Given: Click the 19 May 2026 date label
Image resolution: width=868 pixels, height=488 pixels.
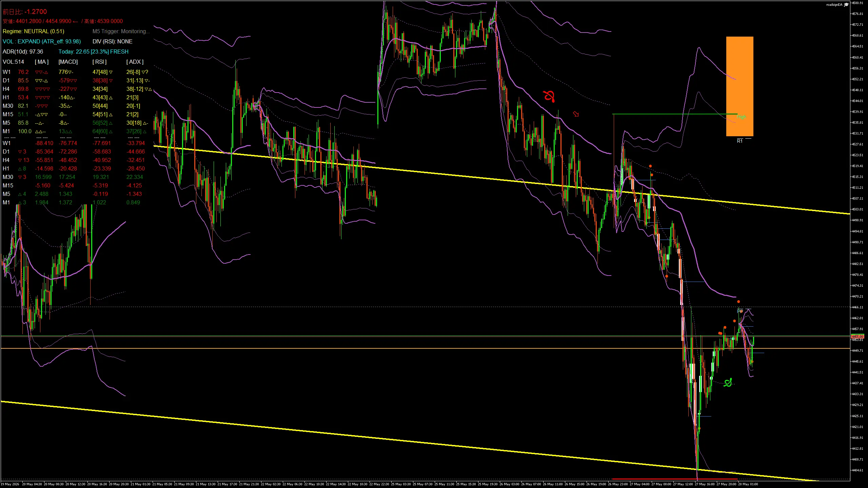Looking at the screenshot, I should click(x=10, y=484).
